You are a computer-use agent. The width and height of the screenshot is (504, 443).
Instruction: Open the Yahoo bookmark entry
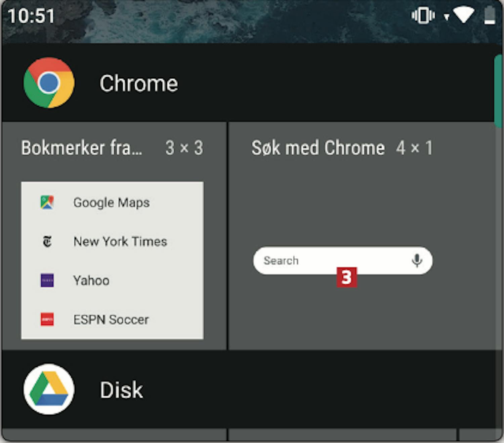click(x=112, y=280)
